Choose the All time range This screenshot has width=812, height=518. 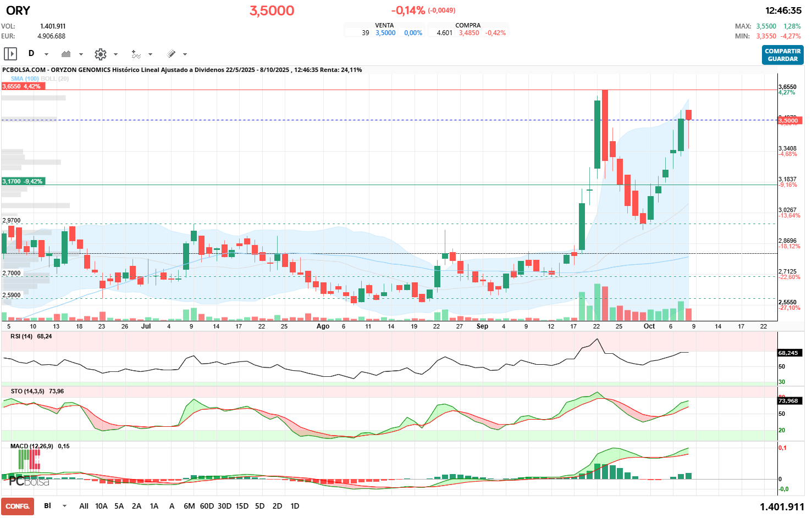point(84,506)
